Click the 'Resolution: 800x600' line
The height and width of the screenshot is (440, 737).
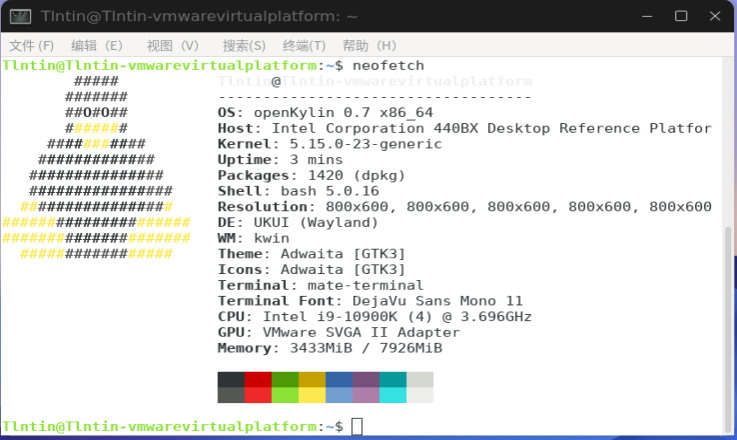click(x=464, y=207)
